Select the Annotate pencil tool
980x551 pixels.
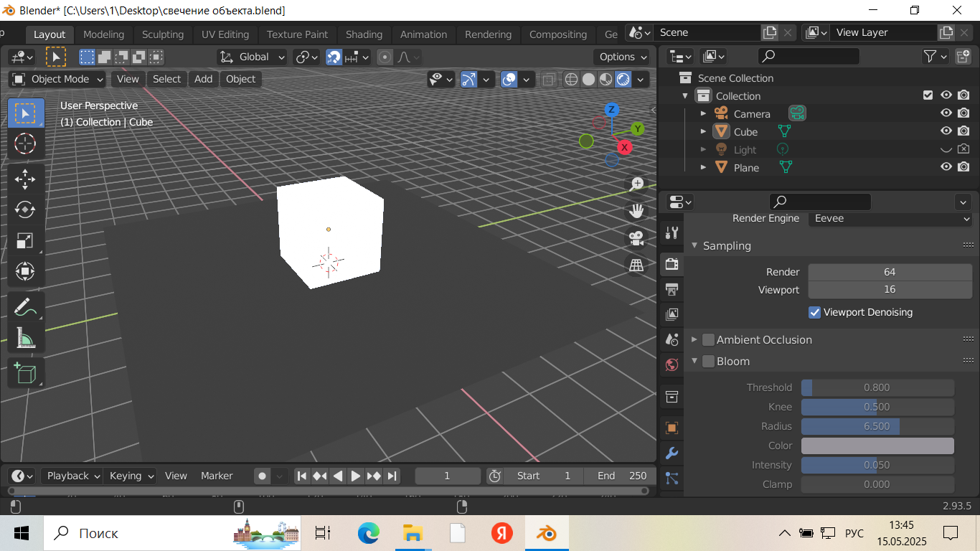[x=25, y=306]
